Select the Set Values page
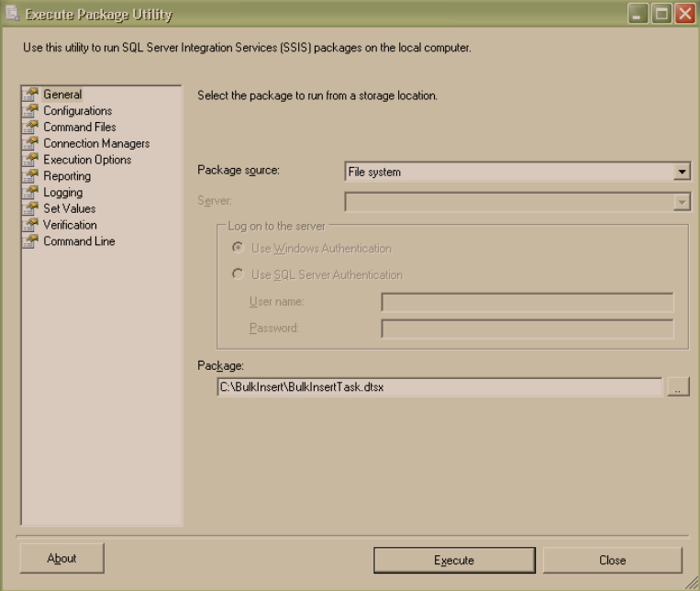 tap(69, 208)
